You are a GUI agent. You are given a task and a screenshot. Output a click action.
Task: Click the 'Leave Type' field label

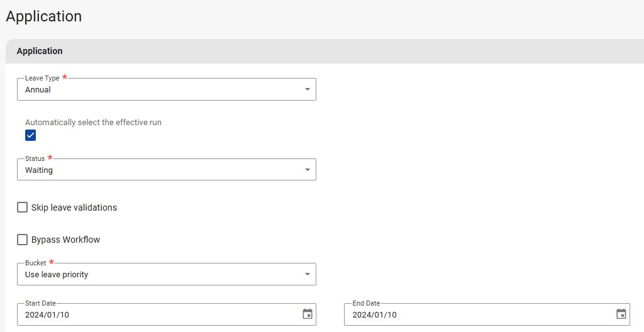pyautogui.click(x=42, y=78)
